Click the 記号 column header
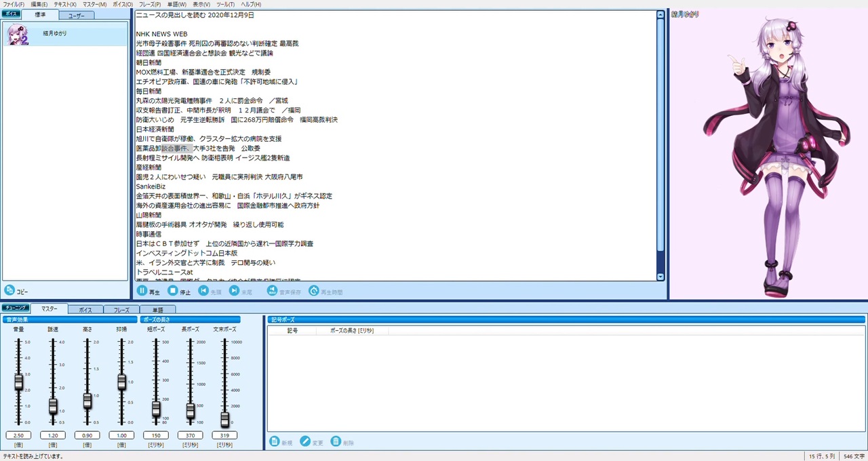The width and height of the screenshot is (868, 461). click(x=292, y=331)
